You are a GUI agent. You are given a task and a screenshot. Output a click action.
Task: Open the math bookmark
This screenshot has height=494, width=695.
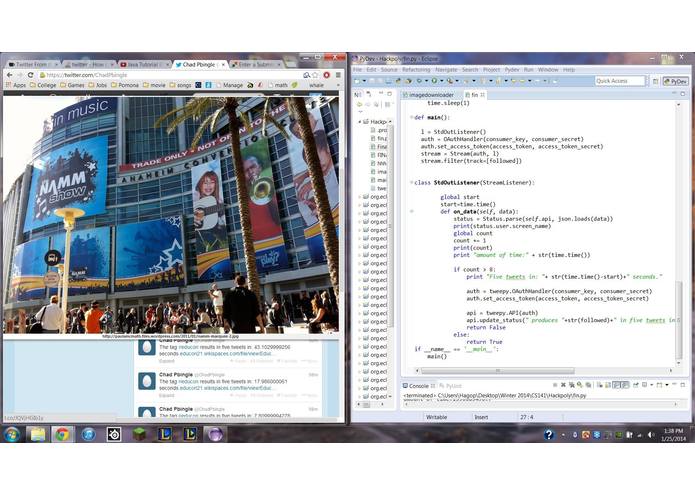click(x=277, y=85)
